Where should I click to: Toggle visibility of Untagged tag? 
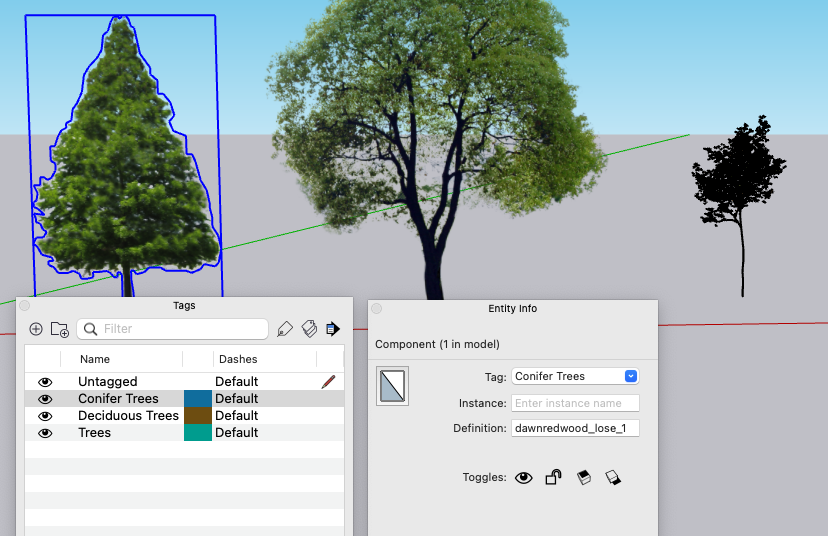45,382
